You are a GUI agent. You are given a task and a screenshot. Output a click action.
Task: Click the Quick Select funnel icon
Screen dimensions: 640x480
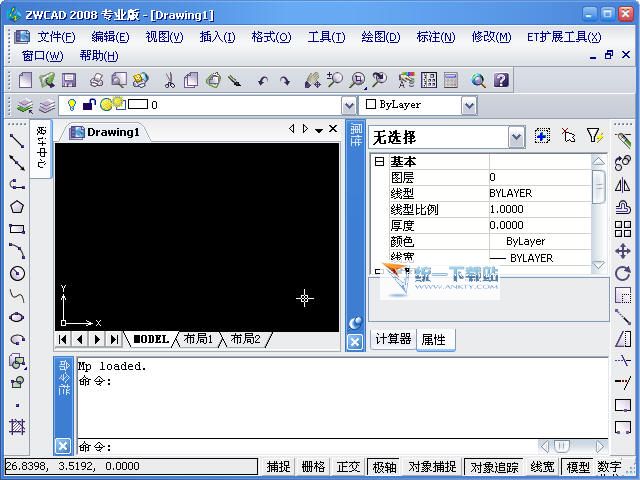[594, 136]
